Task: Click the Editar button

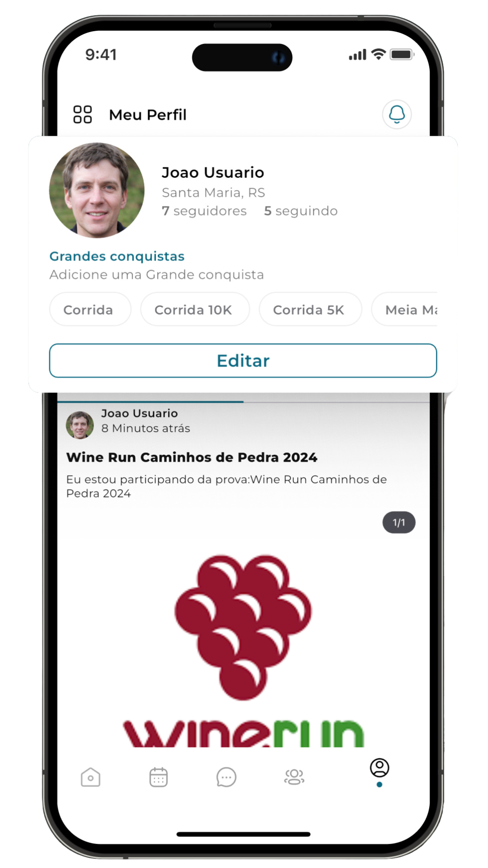Action: 243,361
